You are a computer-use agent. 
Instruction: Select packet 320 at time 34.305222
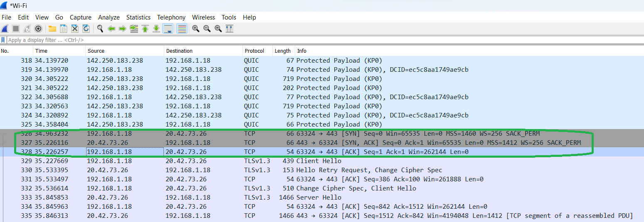click(322, 79)
